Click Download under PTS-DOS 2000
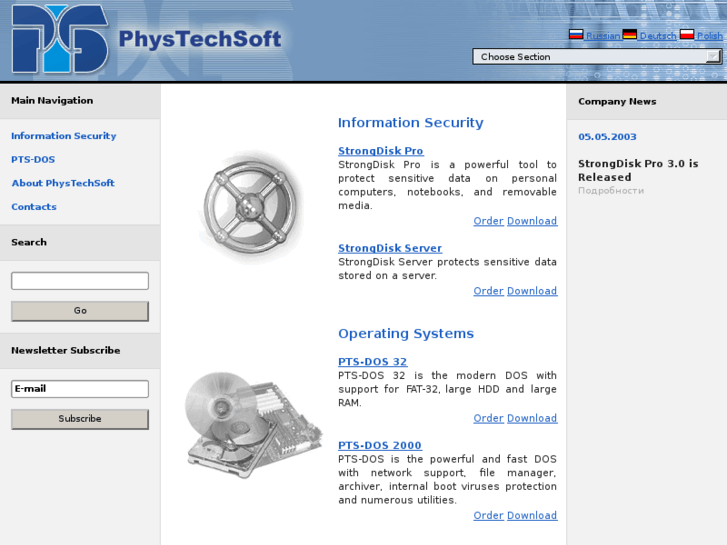This screenshot has width=727, height=545. tap(532, 515)
